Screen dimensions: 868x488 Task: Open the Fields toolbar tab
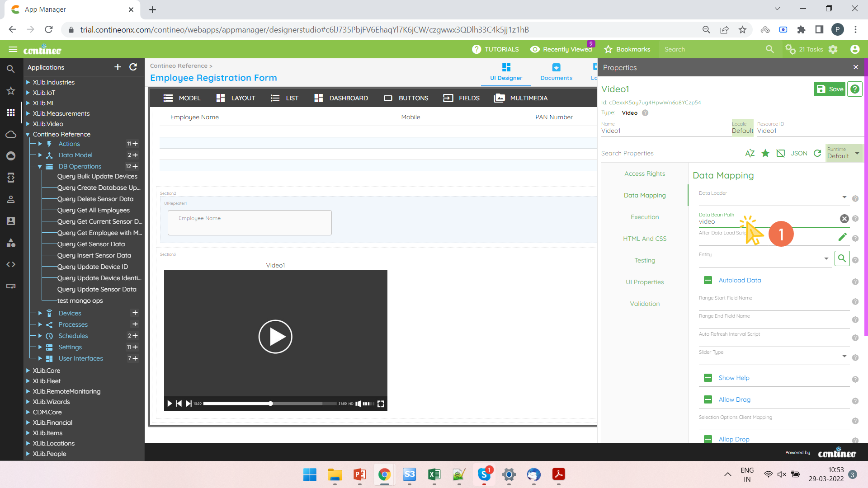pyautogui.click(x=461, y=98)
